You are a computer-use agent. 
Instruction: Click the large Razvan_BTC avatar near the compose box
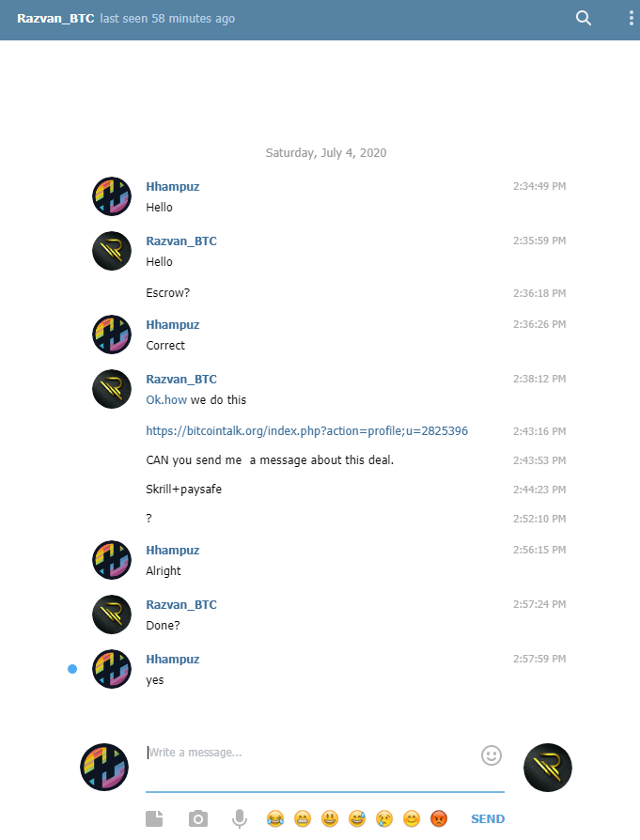[x=548, y=767]
